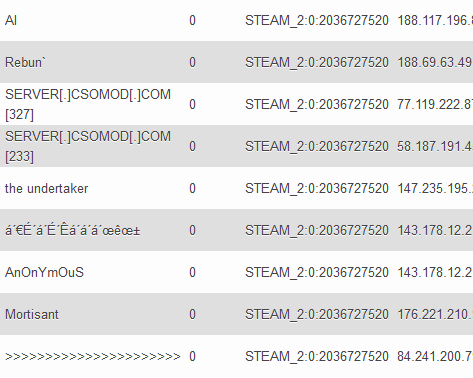Click IP address starting with 84.241.200

[435, 357]
